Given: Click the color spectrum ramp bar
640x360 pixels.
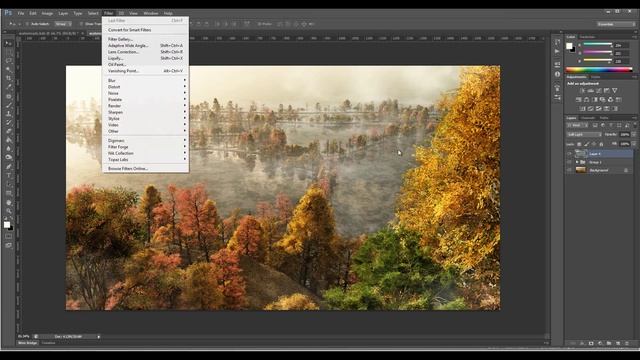Looking at the screenshot, I should [x=599, y=70].
